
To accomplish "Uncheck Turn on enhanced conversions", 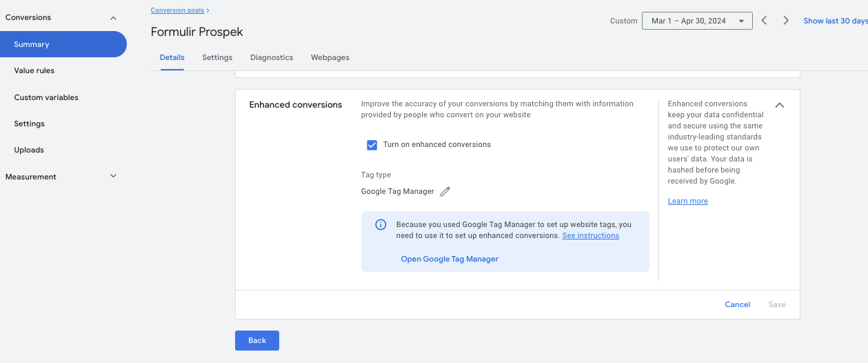I will (372, 145).
